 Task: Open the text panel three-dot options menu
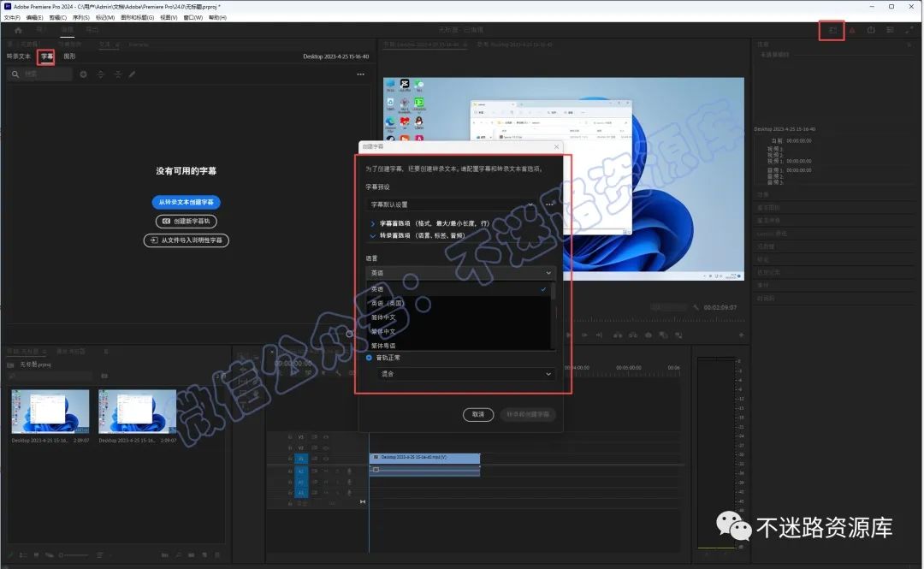click(x=361, y=74)
